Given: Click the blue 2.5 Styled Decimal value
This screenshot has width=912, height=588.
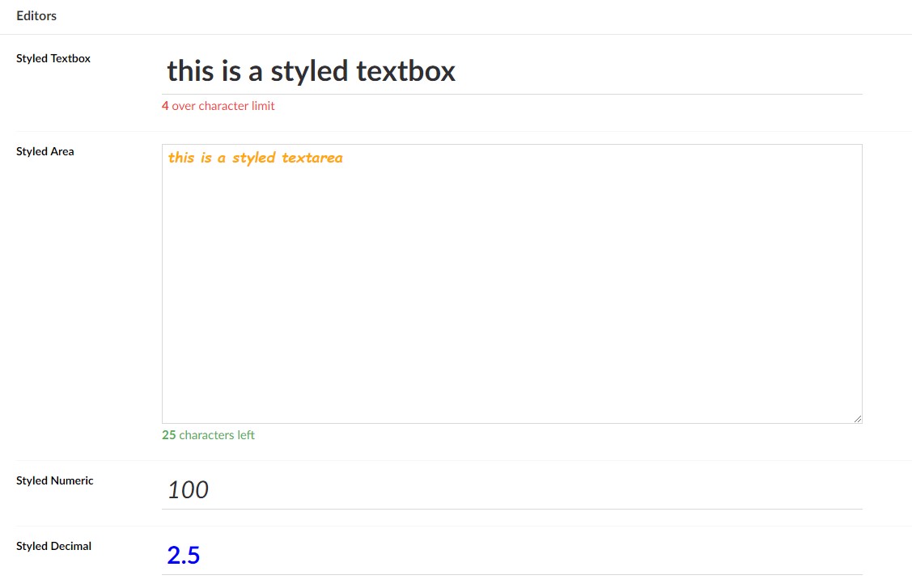Looking at the screenshot, I should [183, 556].
